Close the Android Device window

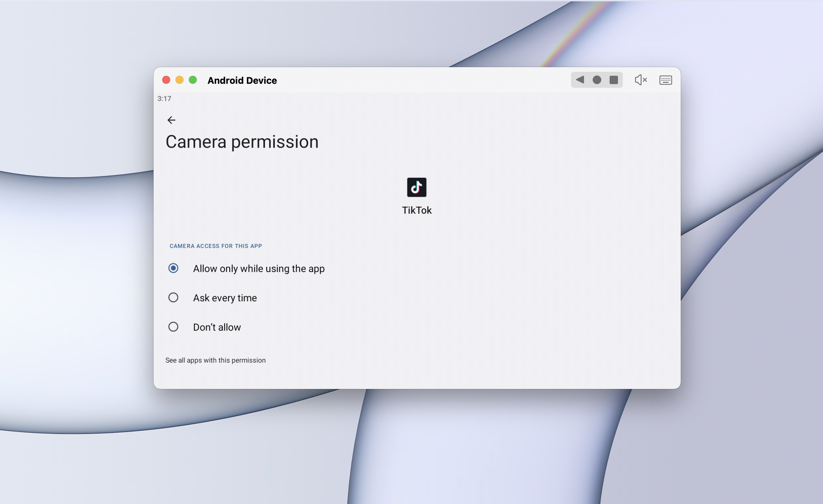coord(166,80)
